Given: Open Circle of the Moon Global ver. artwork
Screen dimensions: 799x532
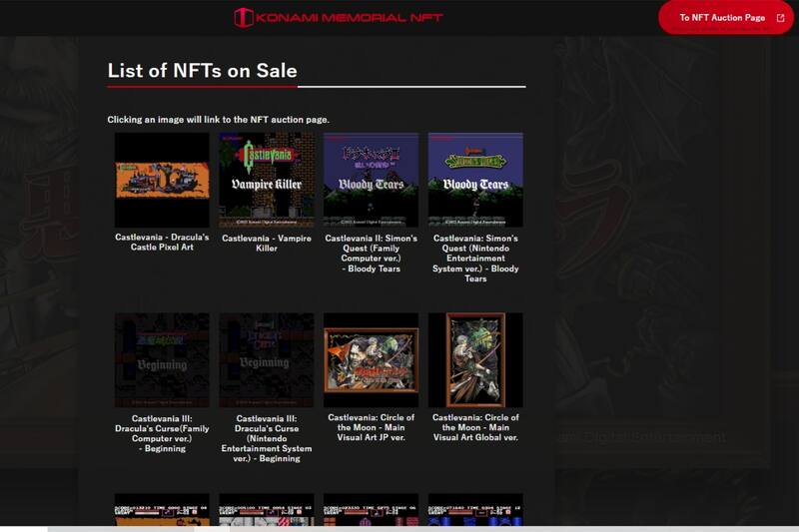Looking at the screenshot, I should coord(475,360).
